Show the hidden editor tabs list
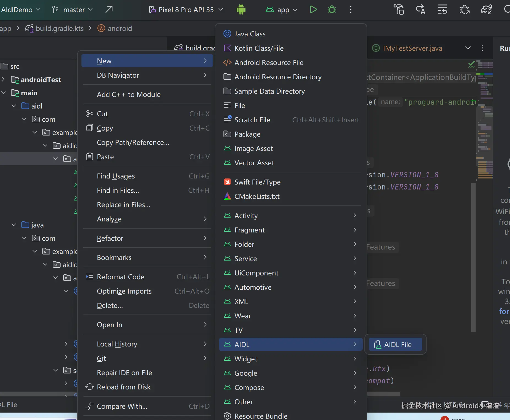This screenshot has width=510, height=420. point(468,48)
